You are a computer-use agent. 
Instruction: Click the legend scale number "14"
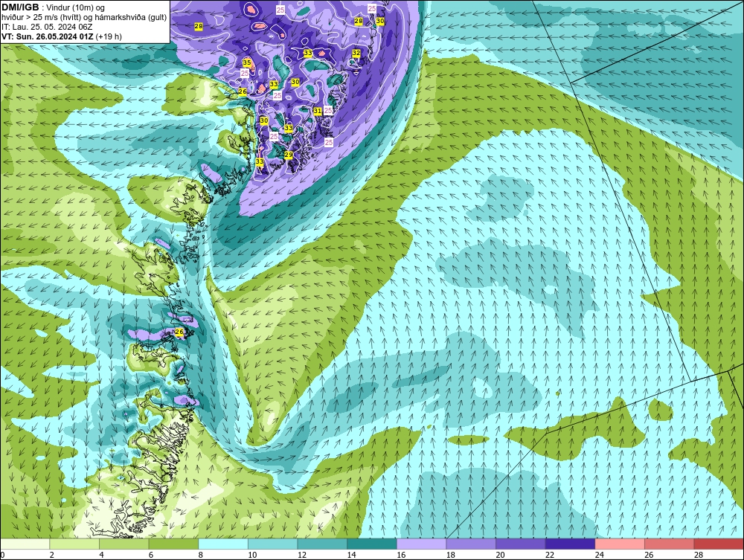352,555
